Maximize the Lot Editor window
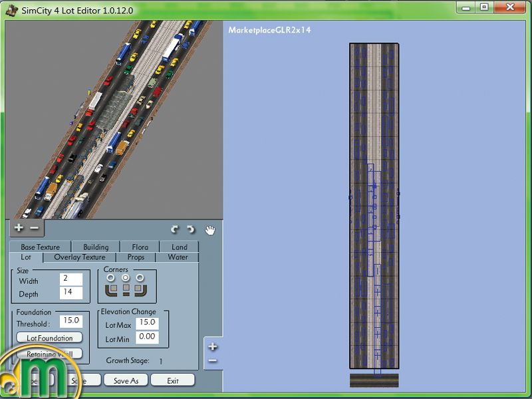This screenshot has height=399, width=532. pos(484,7)
